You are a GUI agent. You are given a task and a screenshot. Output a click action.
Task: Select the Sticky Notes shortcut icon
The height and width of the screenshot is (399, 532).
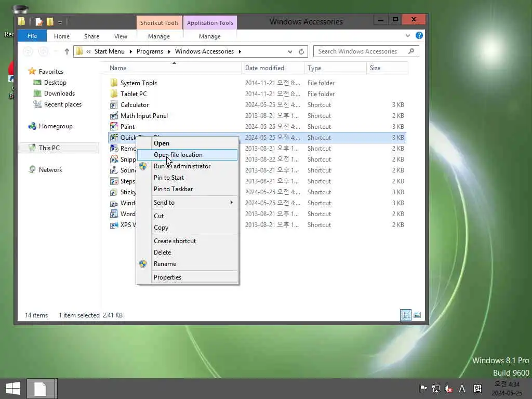click(114, 192)
